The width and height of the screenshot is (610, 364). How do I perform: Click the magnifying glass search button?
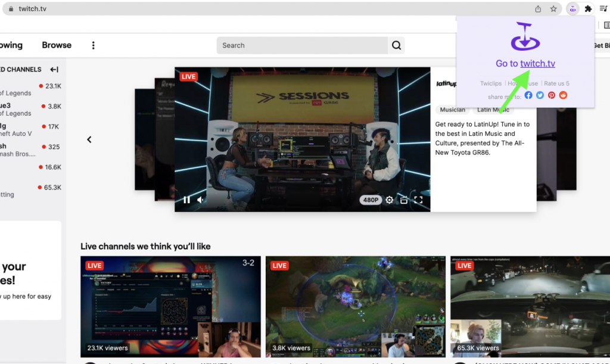pos(396,45)
